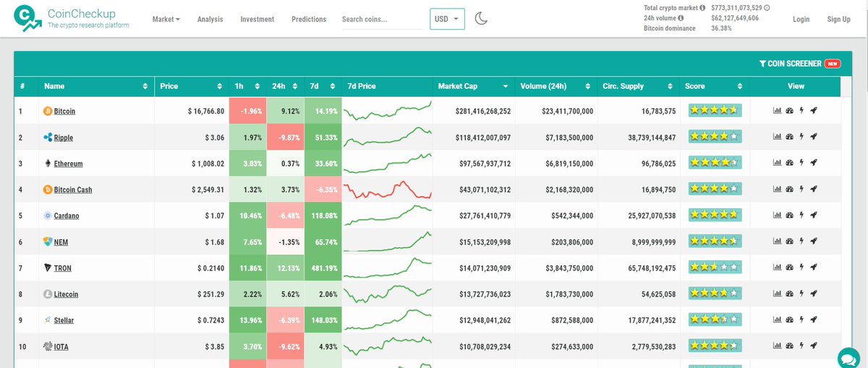Toggle dark mode moon icon
The height and width of the screenshot is (368, 868).
[x=481, y=19]
